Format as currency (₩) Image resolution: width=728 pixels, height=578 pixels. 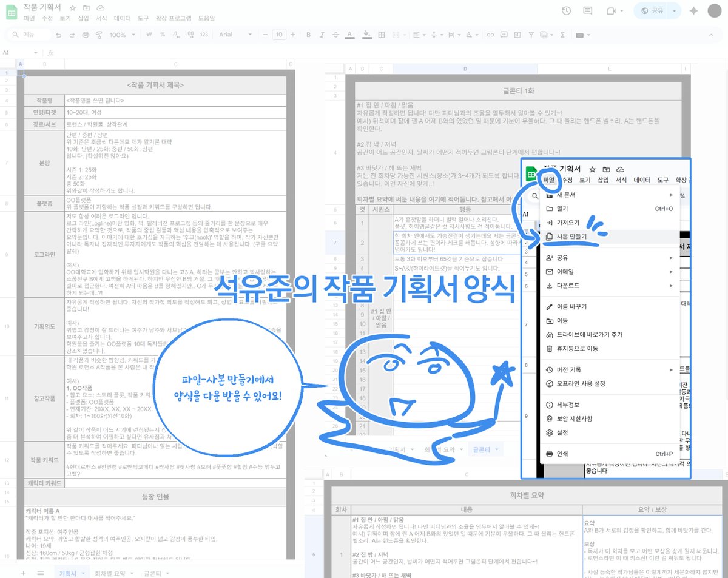coord(149,35)
